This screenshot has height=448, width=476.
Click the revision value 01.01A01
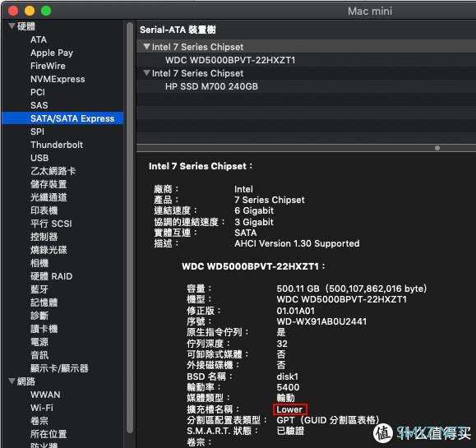pos(296,311)
